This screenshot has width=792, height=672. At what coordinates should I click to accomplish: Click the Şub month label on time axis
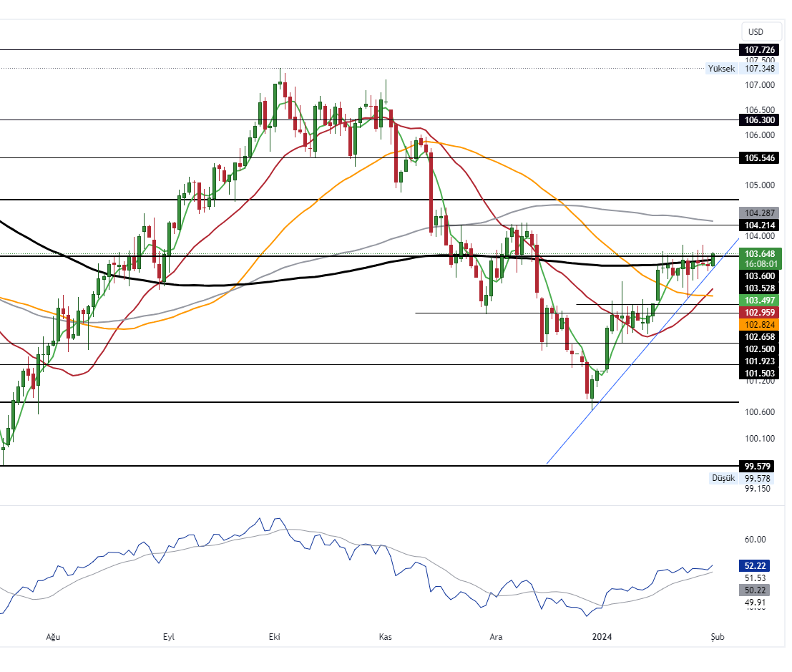pos(717,636)
